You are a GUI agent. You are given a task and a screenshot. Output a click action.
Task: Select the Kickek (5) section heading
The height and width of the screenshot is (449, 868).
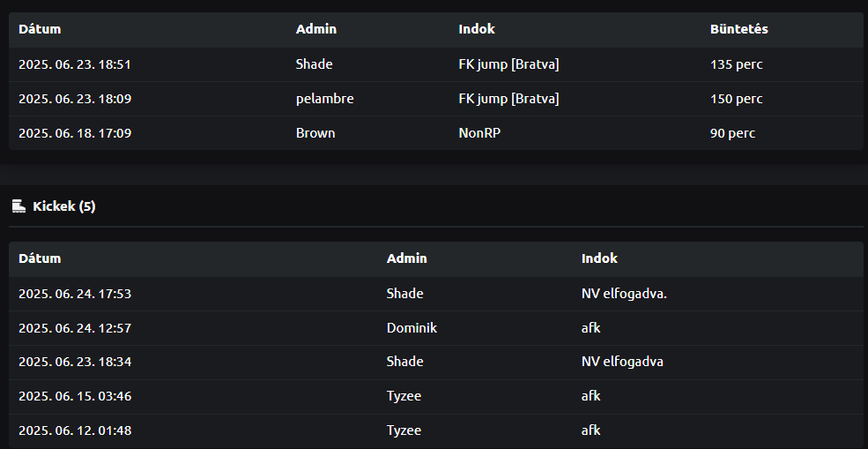click(63, 206)
